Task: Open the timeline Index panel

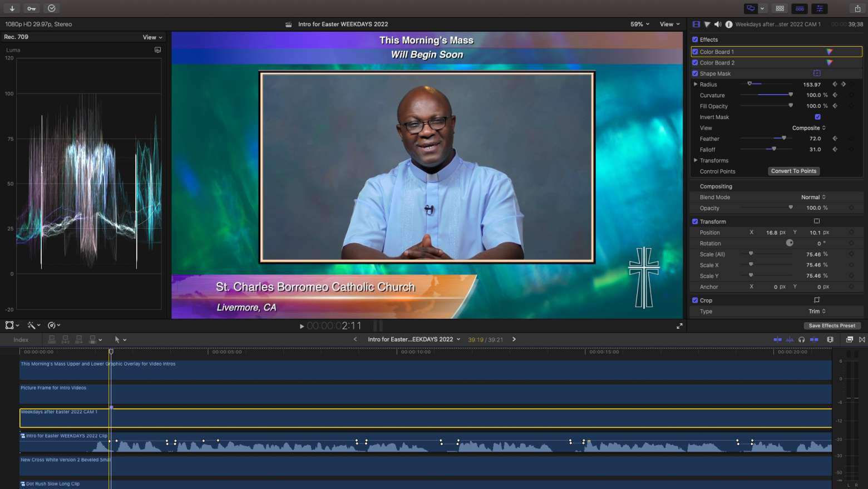Action: [21, 340]
